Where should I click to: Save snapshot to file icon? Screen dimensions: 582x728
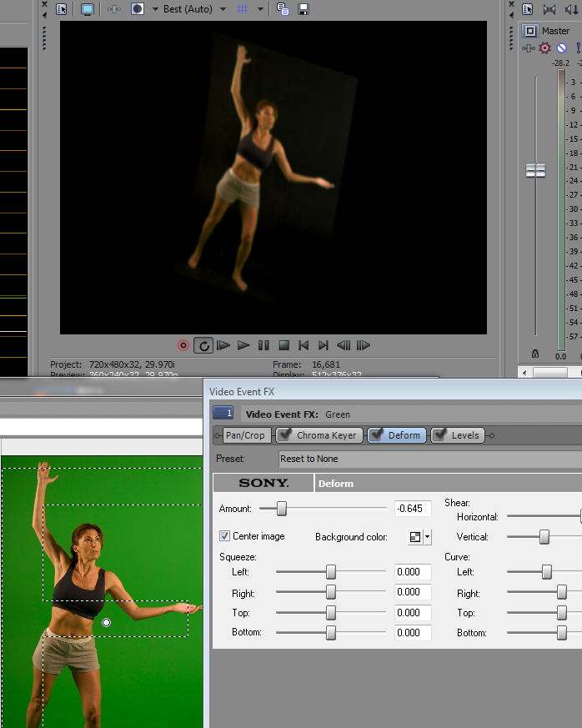(304, 9)
